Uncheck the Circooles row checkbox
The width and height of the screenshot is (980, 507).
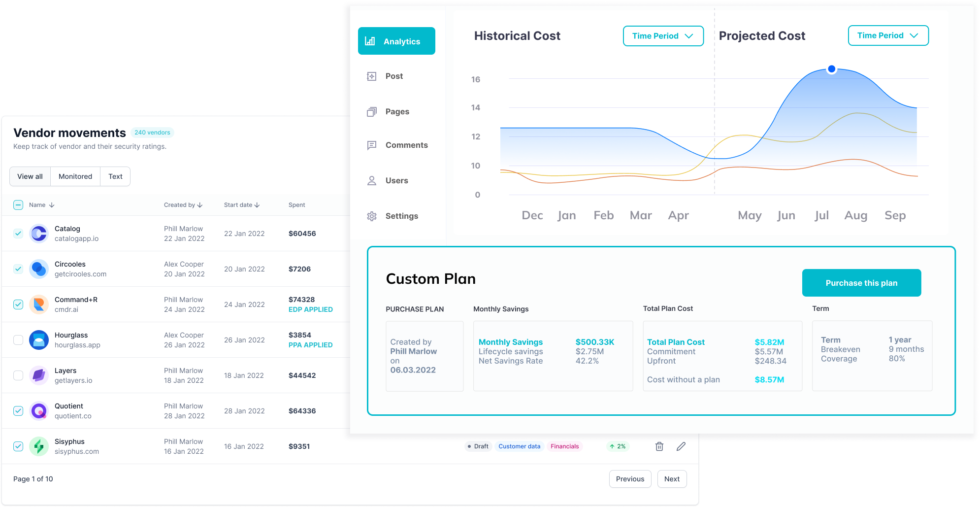[x=18, y=269]
